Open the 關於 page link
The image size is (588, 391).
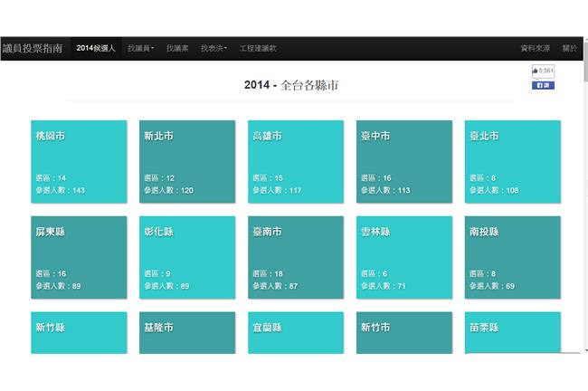tap(570, 48)
